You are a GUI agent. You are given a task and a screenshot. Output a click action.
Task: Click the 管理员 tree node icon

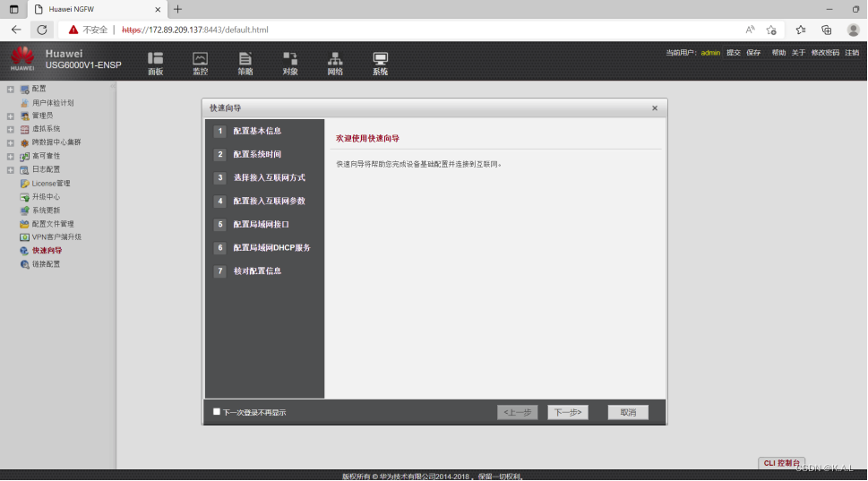24,116
